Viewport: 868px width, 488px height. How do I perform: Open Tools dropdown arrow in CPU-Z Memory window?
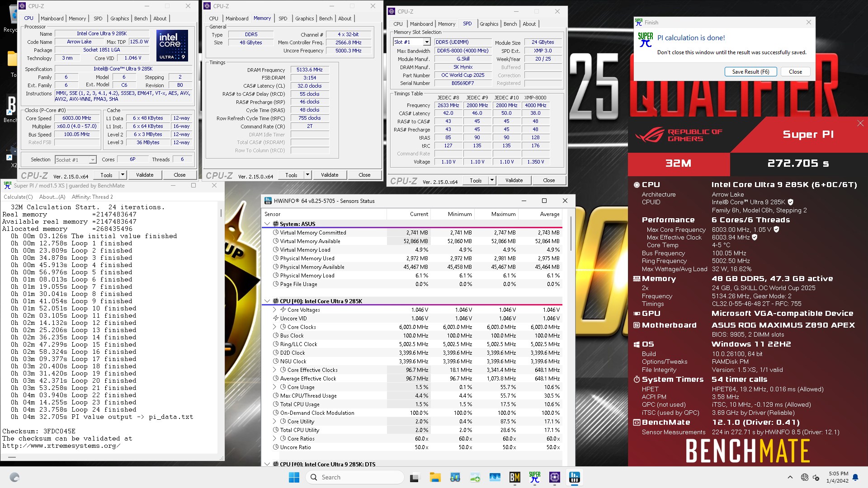point(307,175)
